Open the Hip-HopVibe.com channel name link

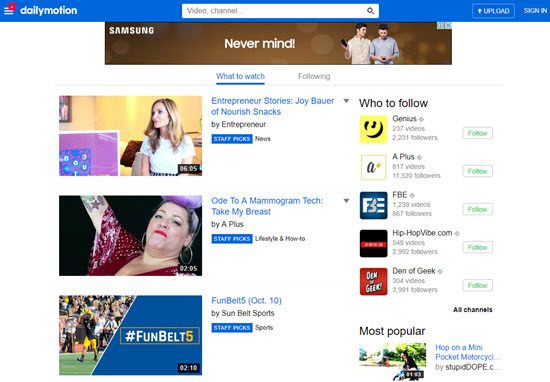(422, 233)
